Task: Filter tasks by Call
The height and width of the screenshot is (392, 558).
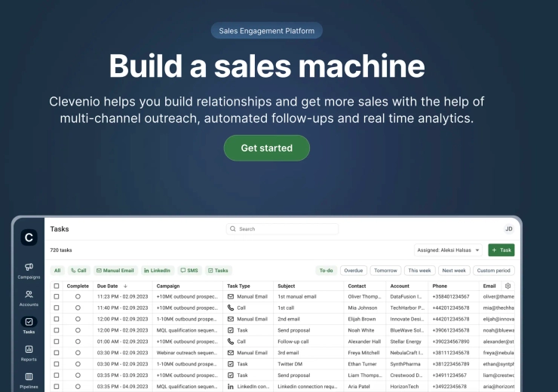Action: (x=78, y=271)
